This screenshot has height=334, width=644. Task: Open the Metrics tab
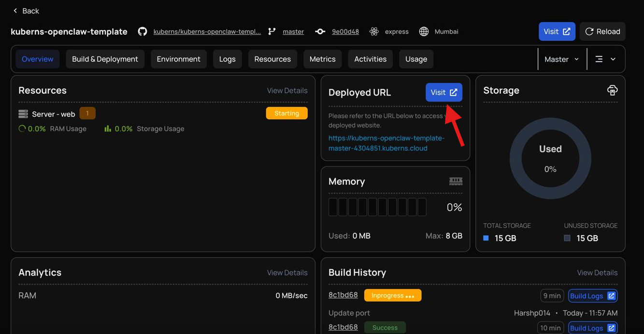322,59
